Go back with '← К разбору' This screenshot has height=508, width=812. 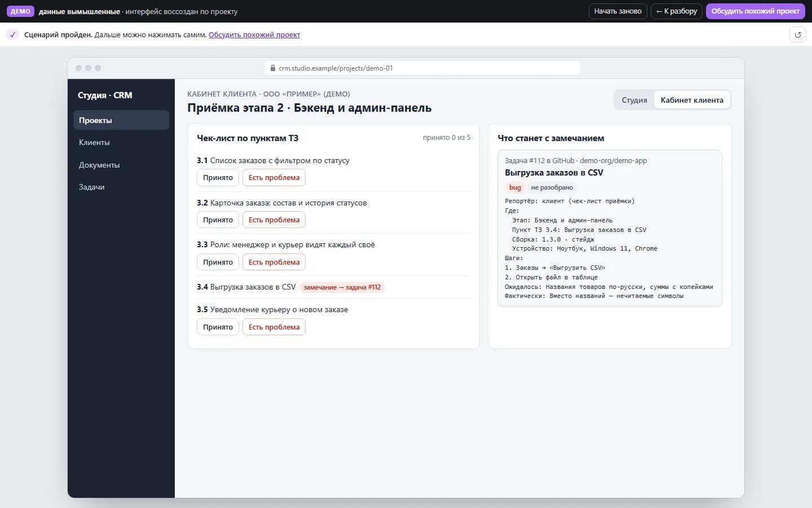[677, 11]
